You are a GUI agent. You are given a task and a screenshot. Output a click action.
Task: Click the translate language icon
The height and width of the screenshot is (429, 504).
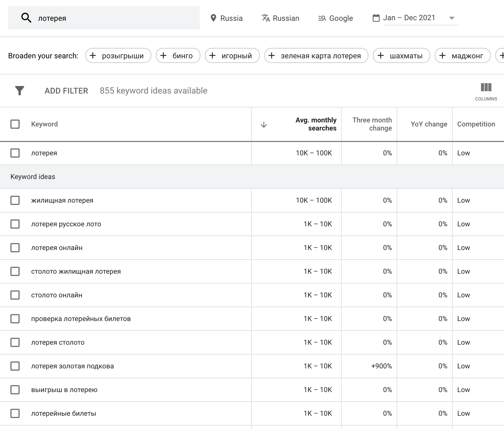click(x=266, y=18)
